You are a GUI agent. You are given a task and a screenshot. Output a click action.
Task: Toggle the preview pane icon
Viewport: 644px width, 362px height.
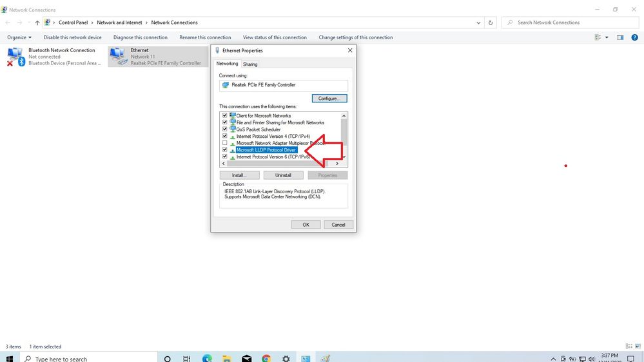coord(620,37)
